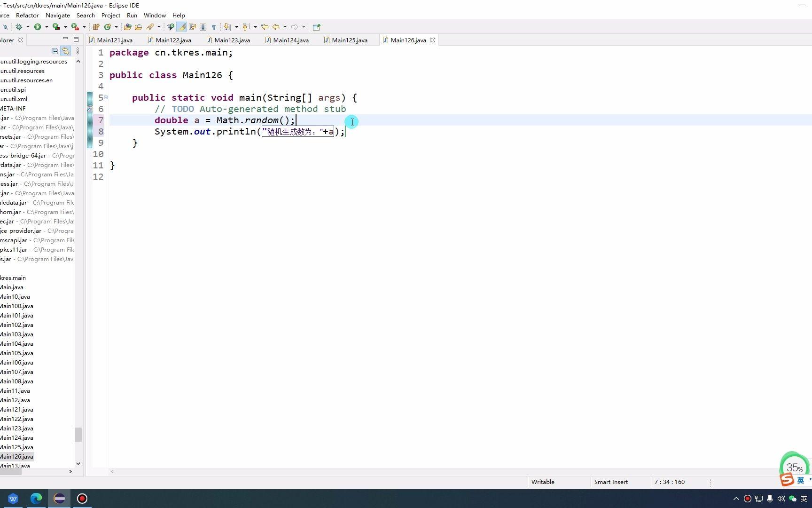Maximize the Package Explorer view
This screenshot has width=812, height=508.
[x=76, y=39]
